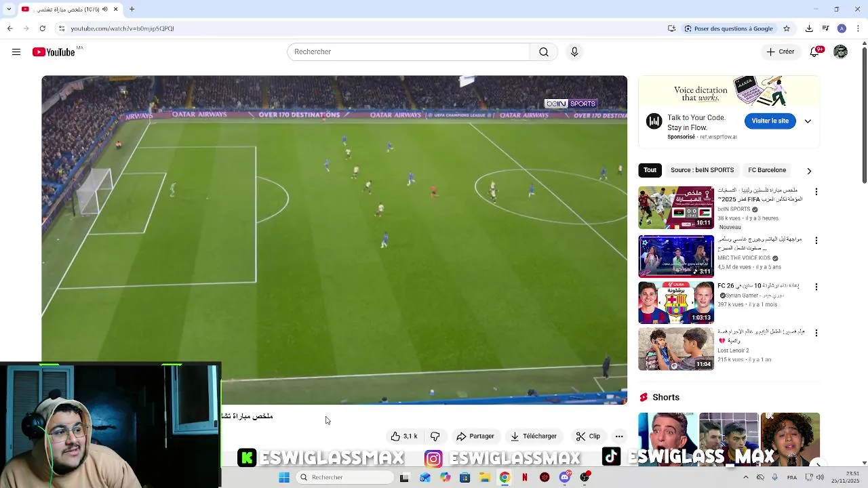Open the media controls icon in Chrome
Image resolution: width=868 pixels, height=488 pixels.
(825, 28)
